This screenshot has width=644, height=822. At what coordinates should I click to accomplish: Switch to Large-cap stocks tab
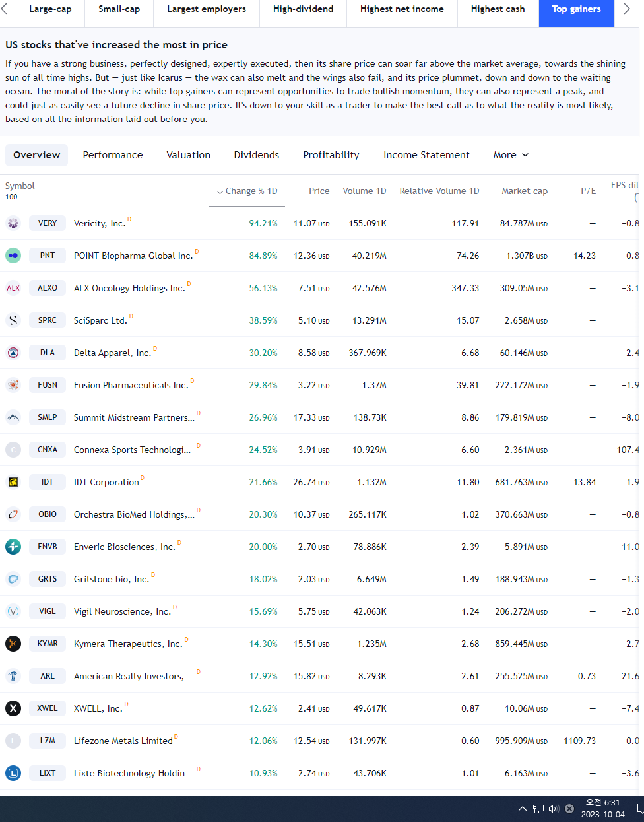click(x=50, y=9)
